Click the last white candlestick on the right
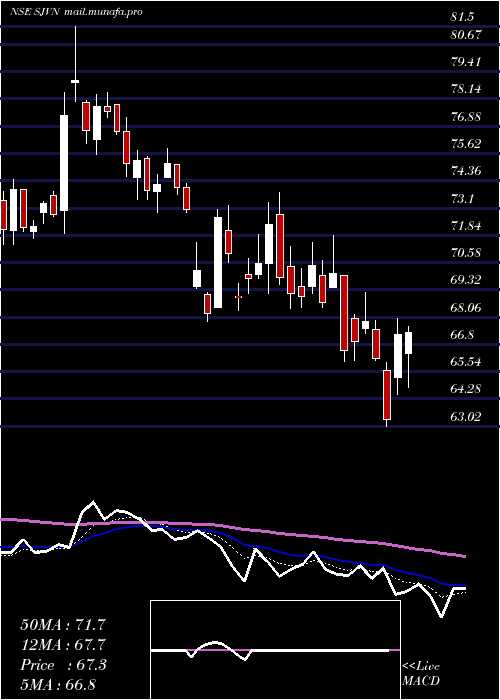 408,343
